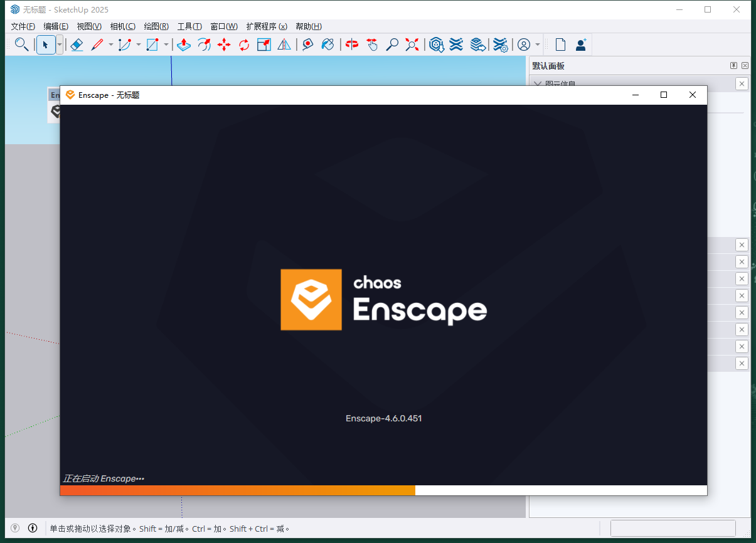Open the Rectangle tool dropdown arrow
This screenshot has width=756, height=543.
coord(166,45)
